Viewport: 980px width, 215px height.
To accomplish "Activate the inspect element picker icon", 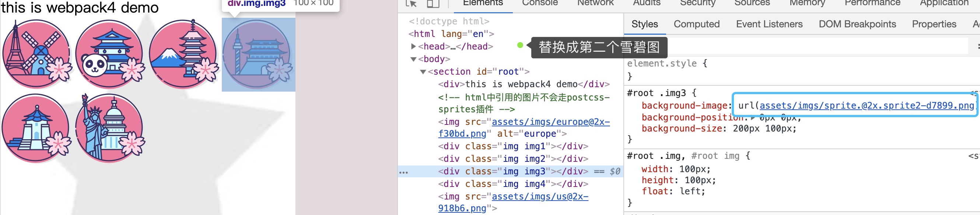I will [x=411, y=4].
